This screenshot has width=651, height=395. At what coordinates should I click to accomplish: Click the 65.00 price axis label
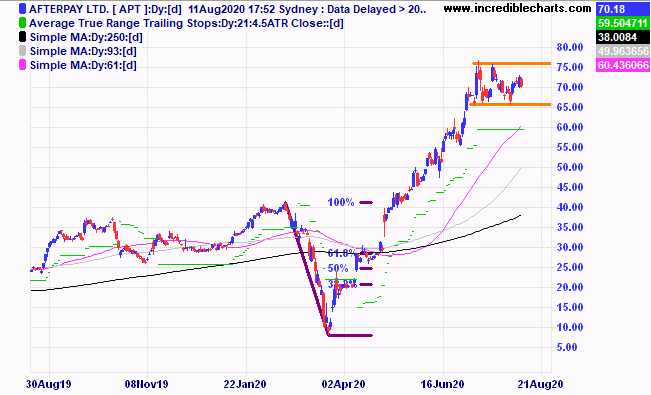[x=570, y=107]
